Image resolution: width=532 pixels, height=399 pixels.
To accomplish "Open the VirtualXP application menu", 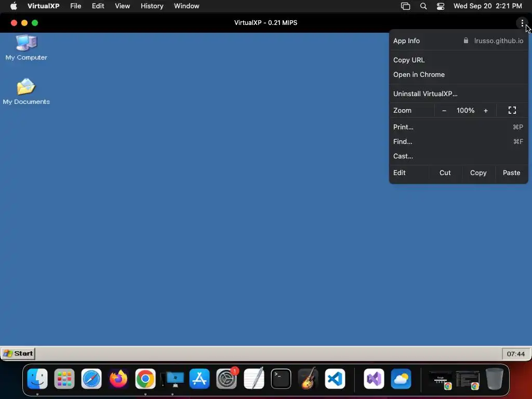I will tap(44, 6).
